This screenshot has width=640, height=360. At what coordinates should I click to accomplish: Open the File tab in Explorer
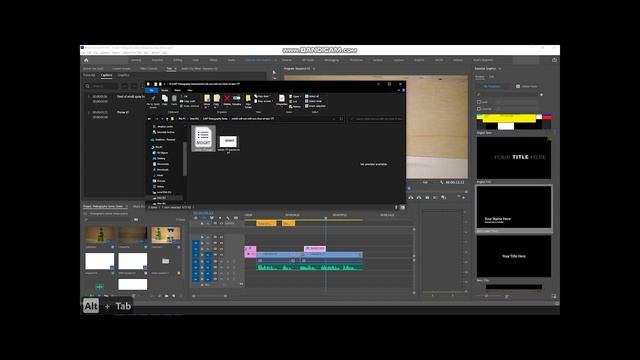pyautogui.click(x=151, y=90)
